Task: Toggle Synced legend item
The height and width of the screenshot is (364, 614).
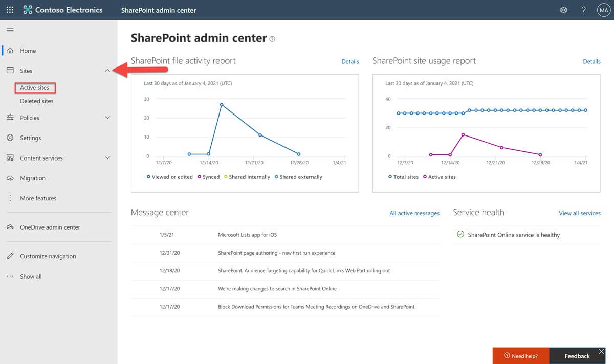Action: (x=208, y=177)
